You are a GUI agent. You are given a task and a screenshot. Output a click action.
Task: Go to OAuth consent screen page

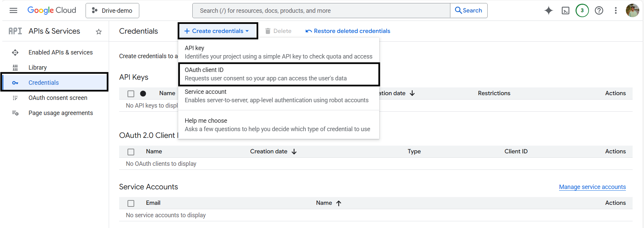pyautogui.click(x=58, y=98)
